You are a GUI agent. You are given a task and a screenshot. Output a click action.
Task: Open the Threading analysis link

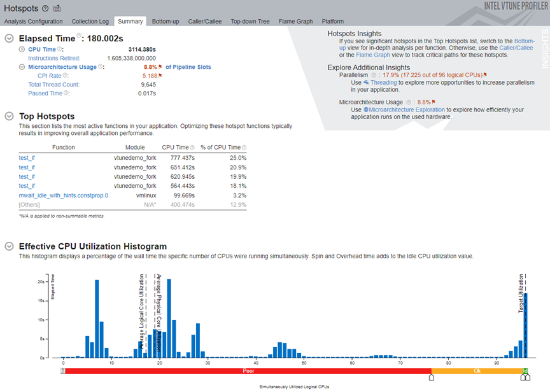pyautogui.click(x=383, y=83)
